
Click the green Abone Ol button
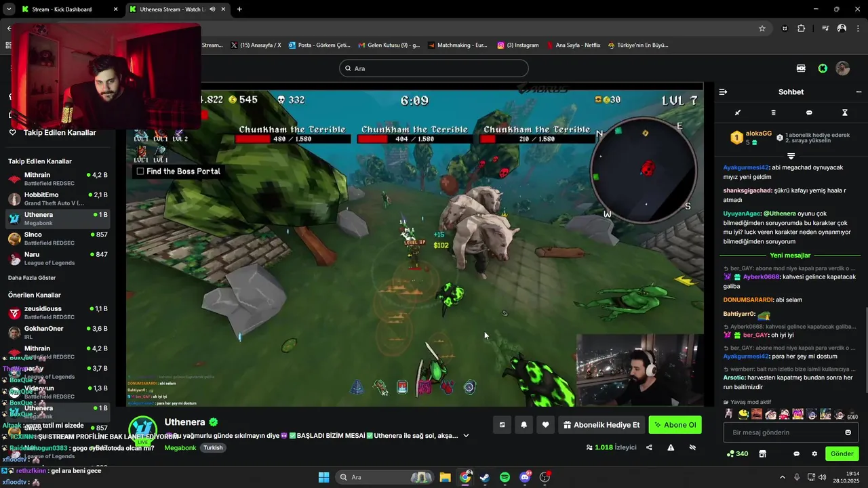(x=675, y=425)
